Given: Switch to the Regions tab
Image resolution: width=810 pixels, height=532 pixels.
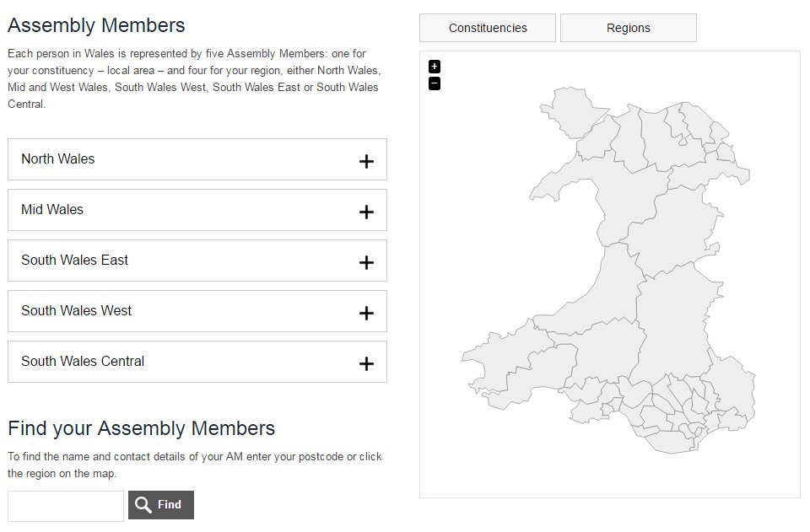Looking at the screenshot, I should pyautogui.click(x=628, y=28).
